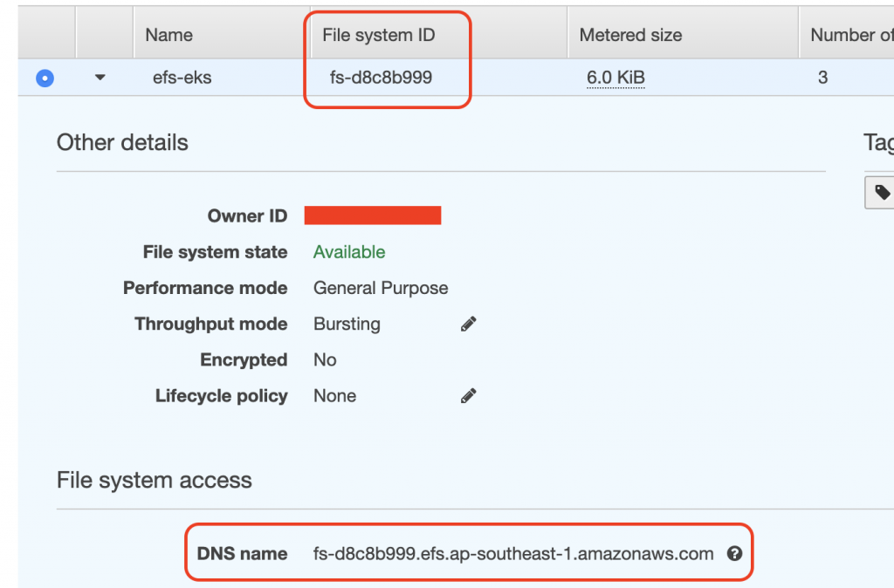Click the Bursting throughput mode value
This screenshot has width=894, height=588.
click(347, 324)
